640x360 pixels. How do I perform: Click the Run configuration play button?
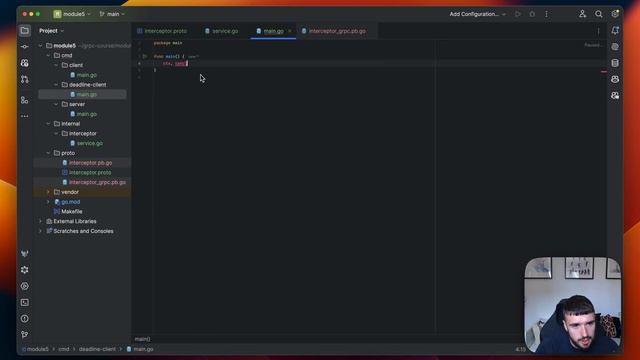pos(518,14)
